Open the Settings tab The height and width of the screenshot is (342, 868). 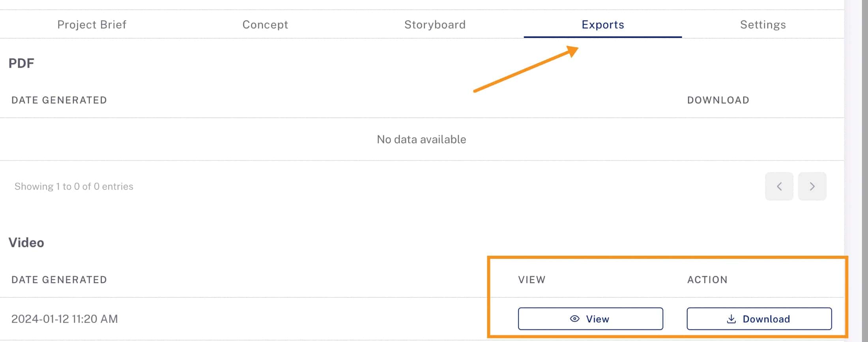coord(763,24)
